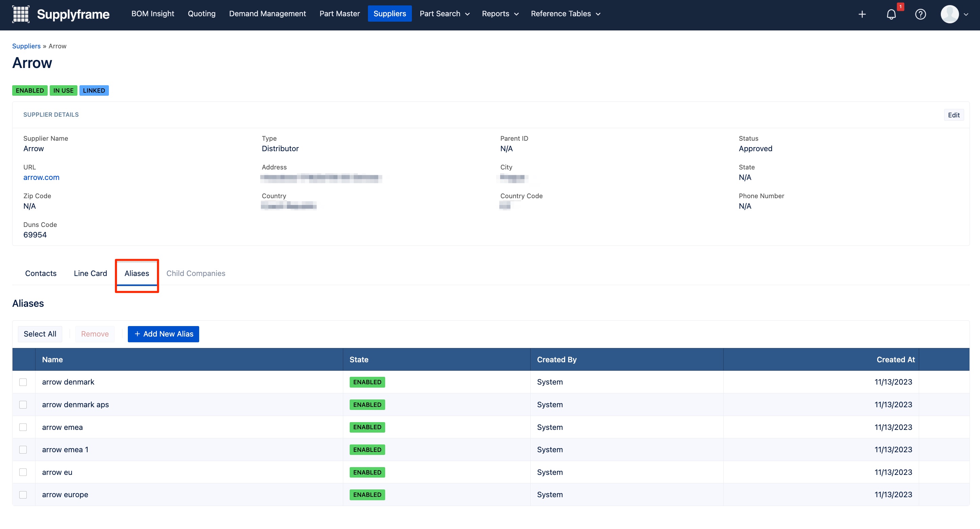Click alias name 'arrow emea 1'
980x529 pixels.
tap(65, 450)
